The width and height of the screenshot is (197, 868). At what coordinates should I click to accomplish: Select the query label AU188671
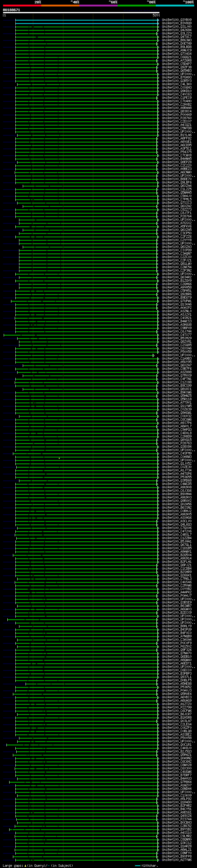point(11,10)
